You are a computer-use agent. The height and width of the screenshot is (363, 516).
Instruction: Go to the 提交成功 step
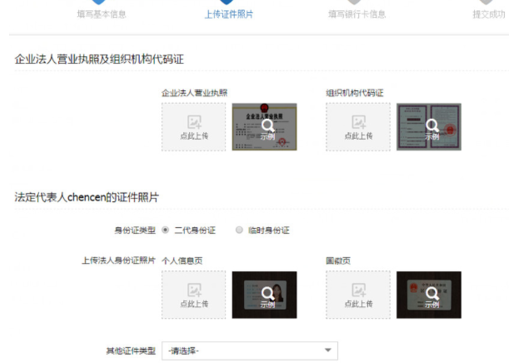pyautogui.click(x=489, y=14)
